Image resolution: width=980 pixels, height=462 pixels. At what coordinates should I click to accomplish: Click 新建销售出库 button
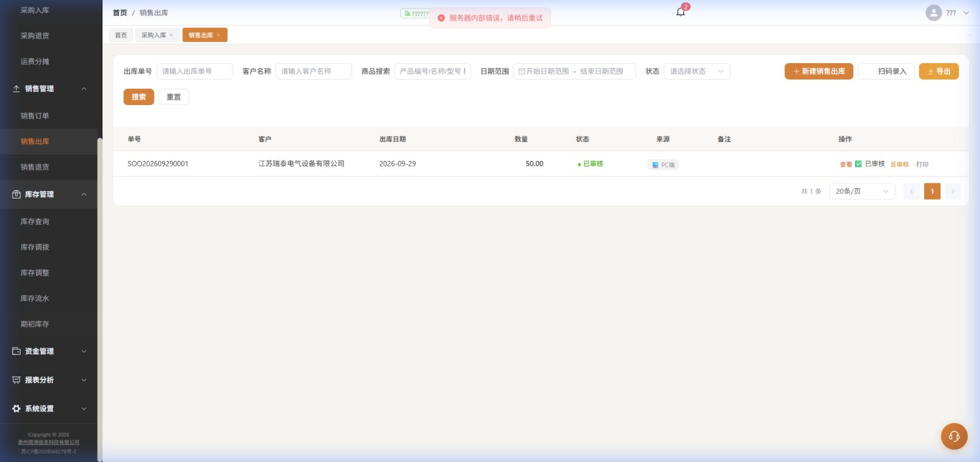(819, 72)
